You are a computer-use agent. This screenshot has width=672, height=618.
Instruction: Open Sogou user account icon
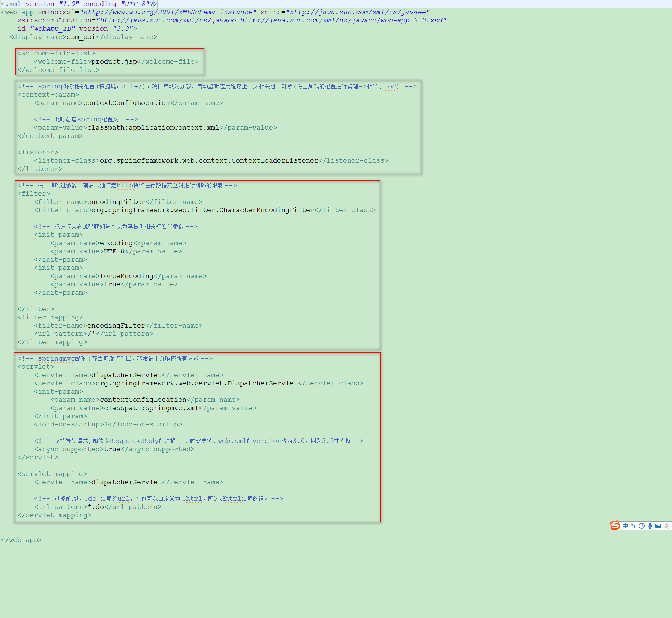[x=667, y=526]
